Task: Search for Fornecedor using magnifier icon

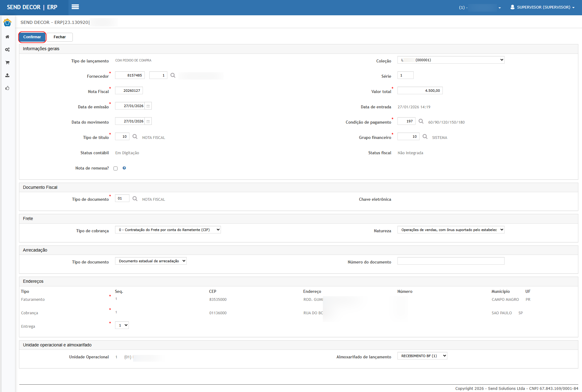Action: 173,75
